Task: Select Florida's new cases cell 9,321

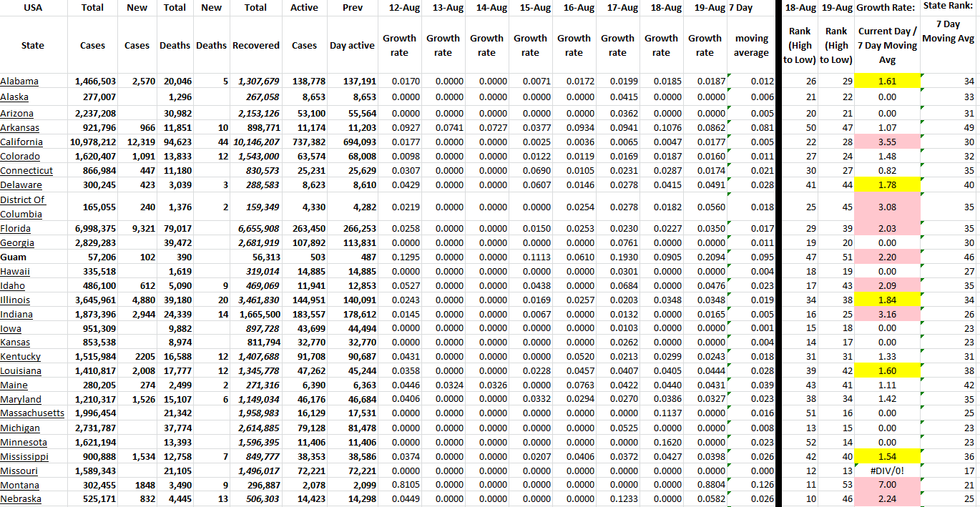Action: [x=136, y=229]
